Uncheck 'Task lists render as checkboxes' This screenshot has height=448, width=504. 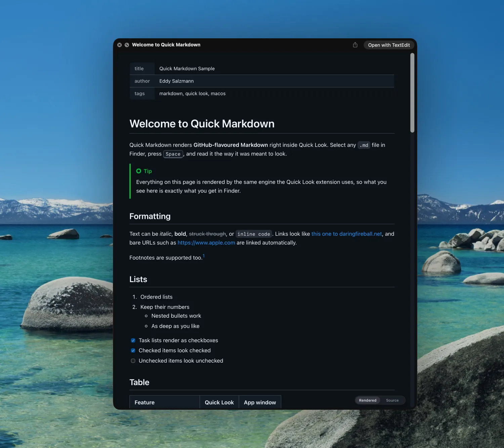[133, 340]
